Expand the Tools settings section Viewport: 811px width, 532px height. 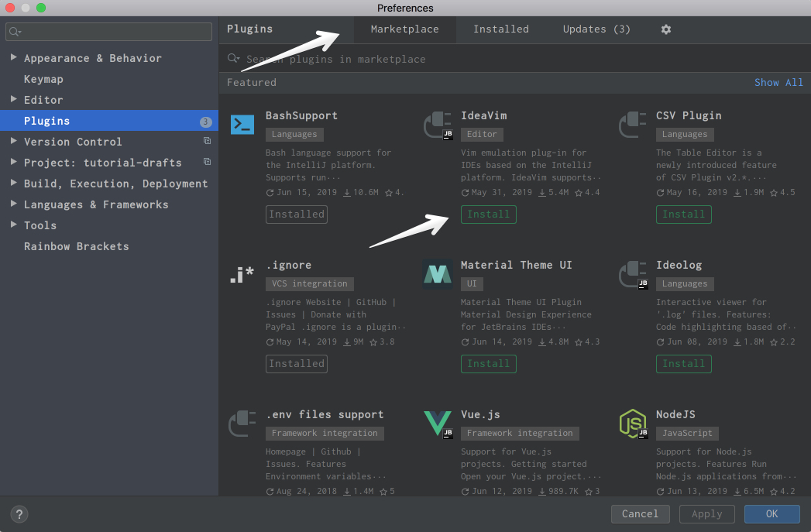14,225
